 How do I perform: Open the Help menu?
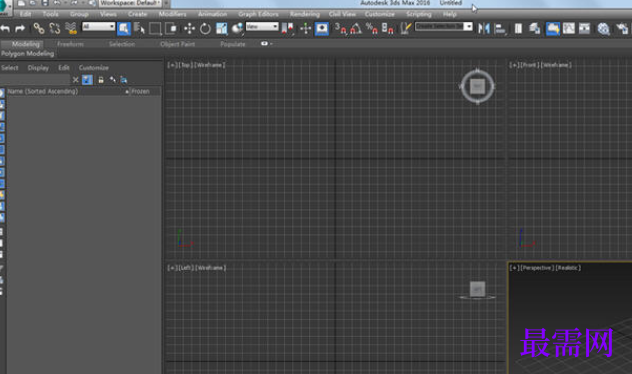(450, 14)
